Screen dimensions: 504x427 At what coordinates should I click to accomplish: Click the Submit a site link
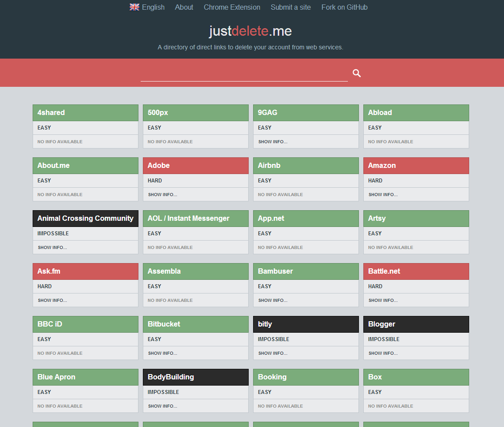coord(291,7)
